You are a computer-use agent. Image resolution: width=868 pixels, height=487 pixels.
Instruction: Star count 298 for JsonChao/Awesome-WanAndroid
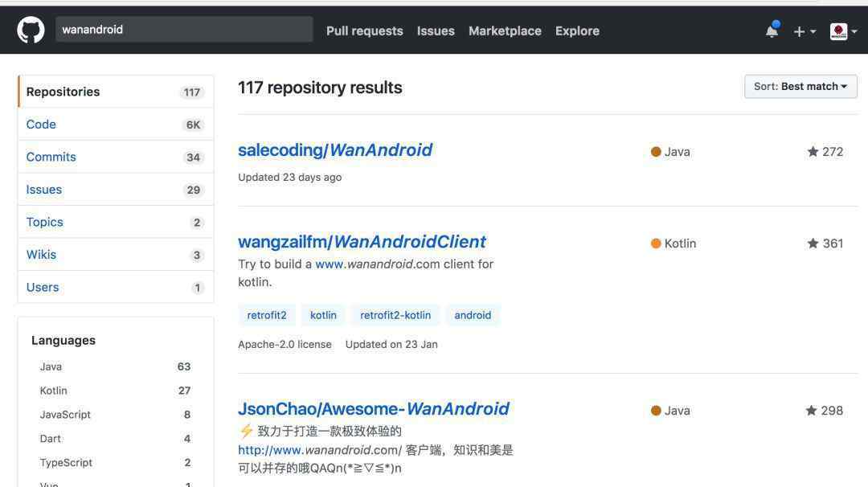(x=825, y=411)
